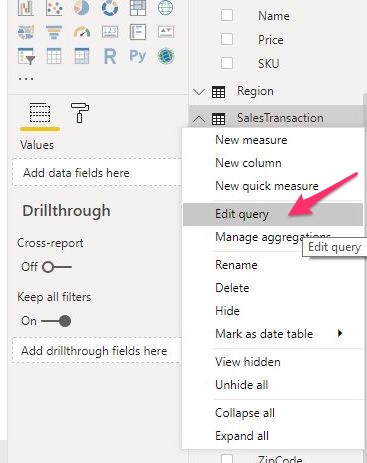This screenshot has width=367, height=463.
Task: Pick the Slicer visualization icon
Action: pos(26,56)
